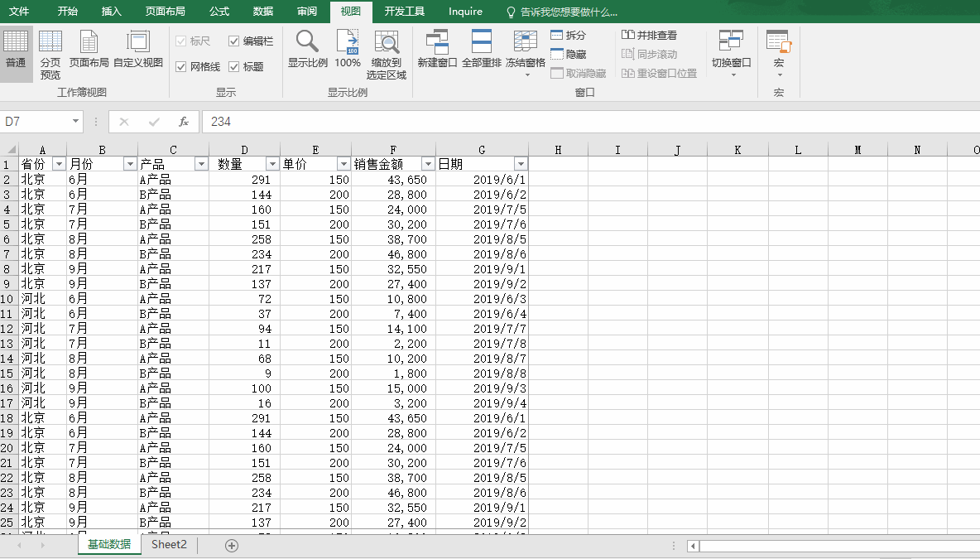Arrange All windows (全部重排)
Viewport: 980px width, 559px height.
(x=481, y=50)
